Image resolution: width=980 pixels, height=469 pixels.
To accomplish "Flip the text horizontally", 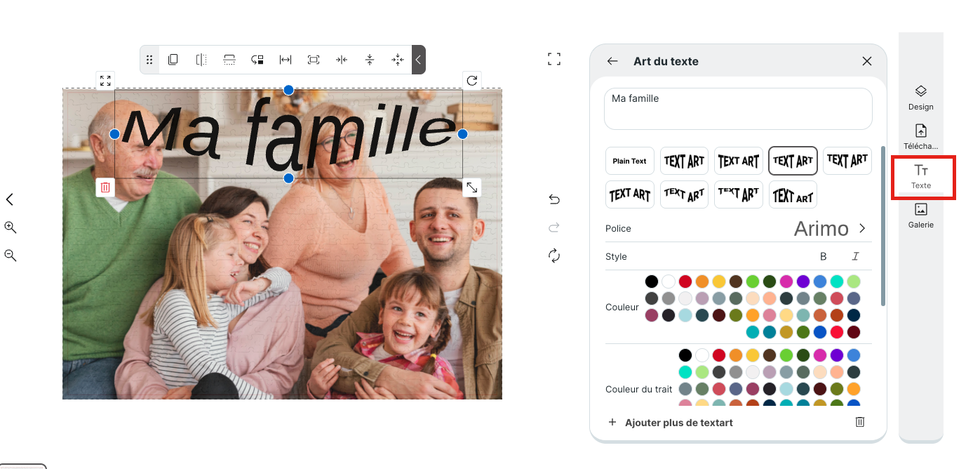I will point(201,60).
